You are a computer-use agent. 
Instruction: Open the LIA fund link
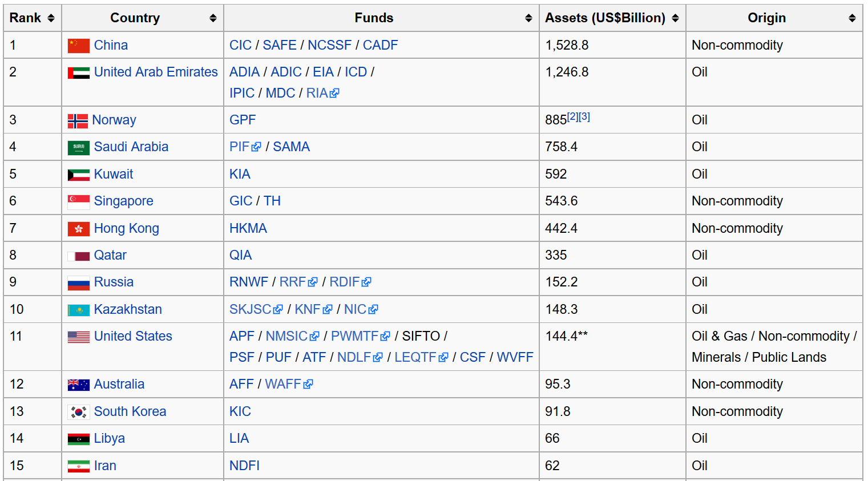(239, 438)
